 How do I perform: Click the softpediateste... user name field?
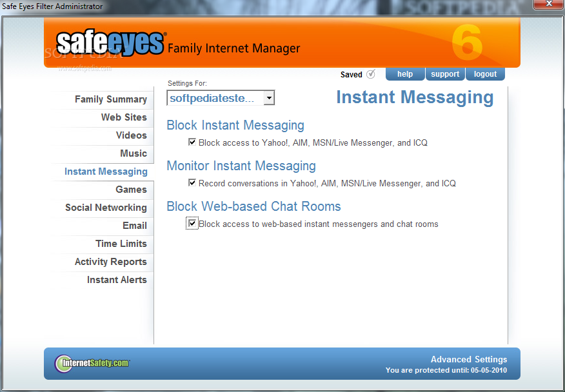click(x=215, y=98)
